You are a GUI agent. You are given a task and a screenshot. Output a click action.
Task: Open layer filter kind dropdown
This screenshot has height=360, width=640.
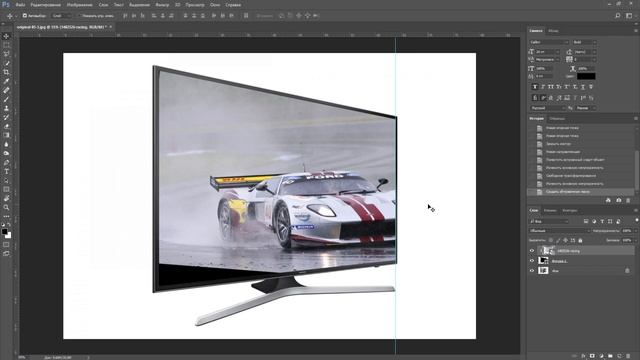tap(549, 221)
